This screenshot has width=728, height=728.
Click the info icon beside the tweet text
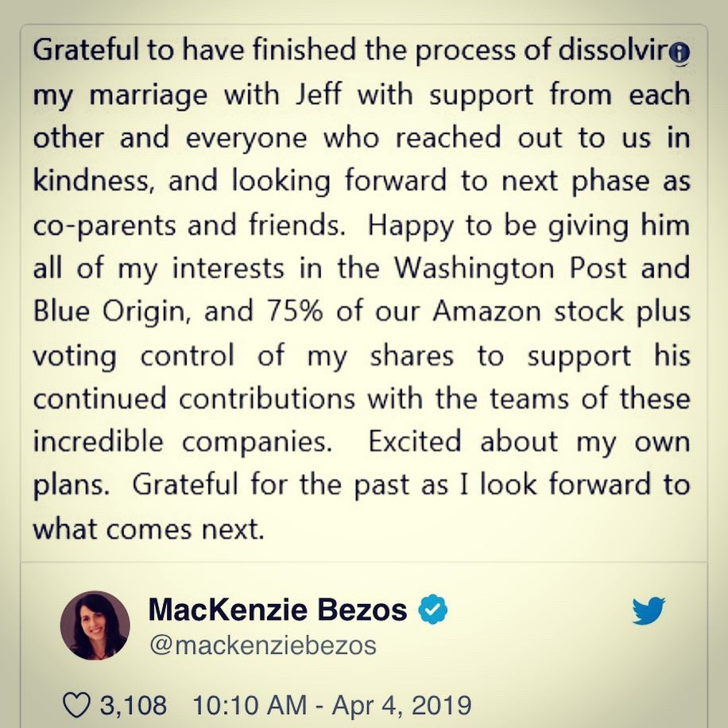point(680,52)
